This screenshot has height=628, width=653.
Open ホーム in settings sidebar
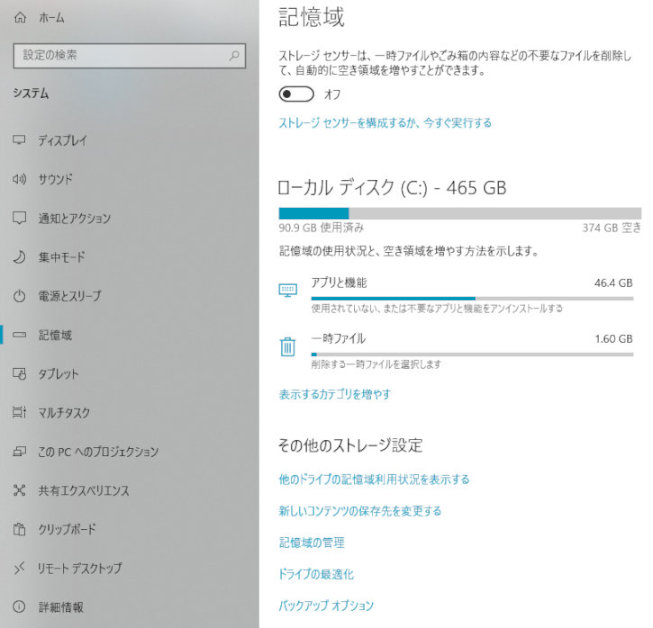[x=51, y=18]
